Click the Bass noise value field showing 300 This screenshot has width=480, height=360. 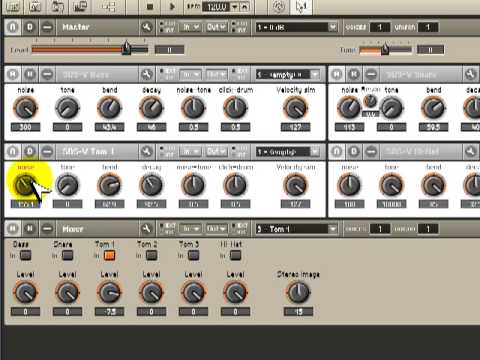(x=25, y=127)
